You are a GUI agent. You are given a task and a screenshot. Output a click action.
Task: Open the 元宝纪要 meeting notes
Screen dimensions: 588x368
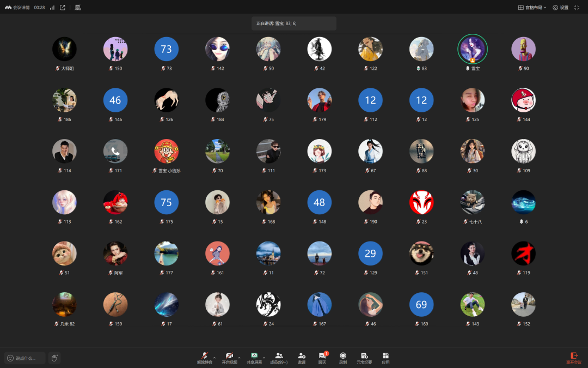[364, 358]
